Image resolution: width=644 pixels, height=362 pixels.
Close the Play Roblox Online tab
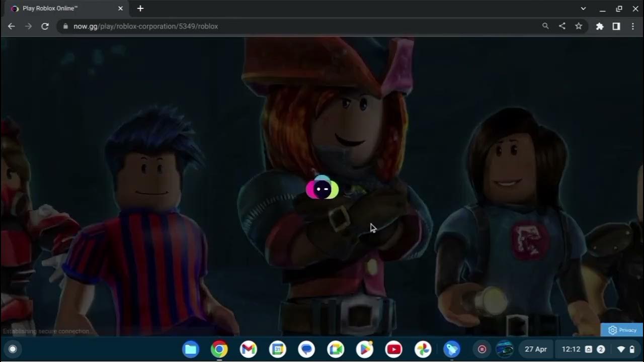(x=120, y=9)
